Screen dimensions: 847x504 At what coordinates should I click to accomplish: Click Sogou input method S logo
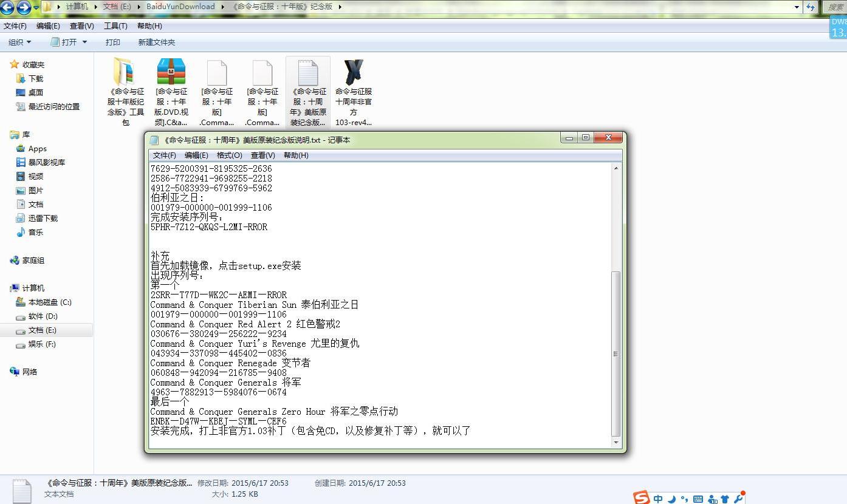(x=641, y=499)
